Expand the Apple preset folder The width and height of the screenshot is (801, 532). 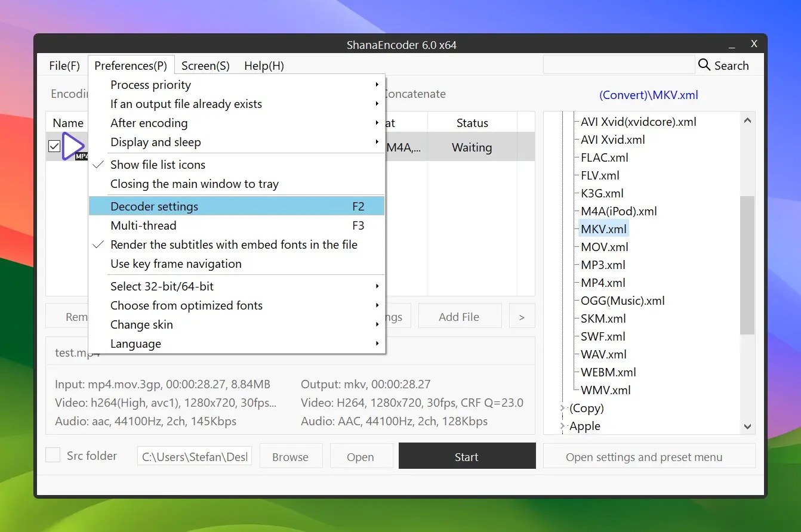(562, 426)
